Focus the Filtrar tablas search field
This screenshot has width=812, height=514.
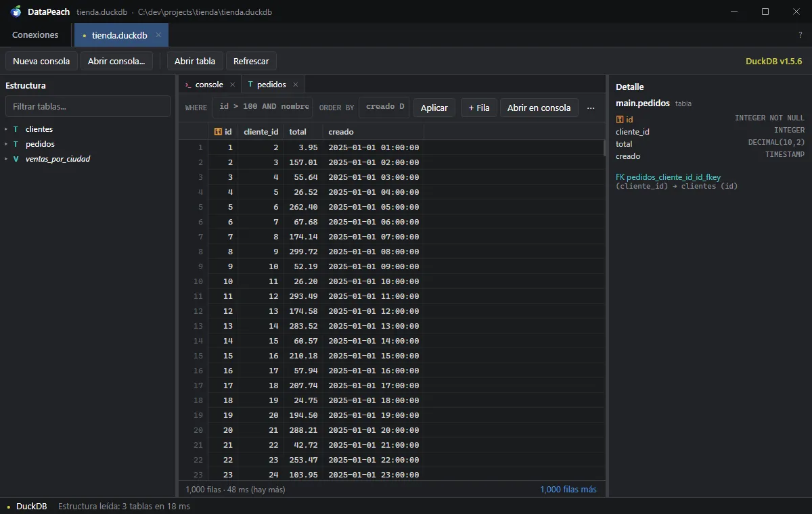[88, 106]
